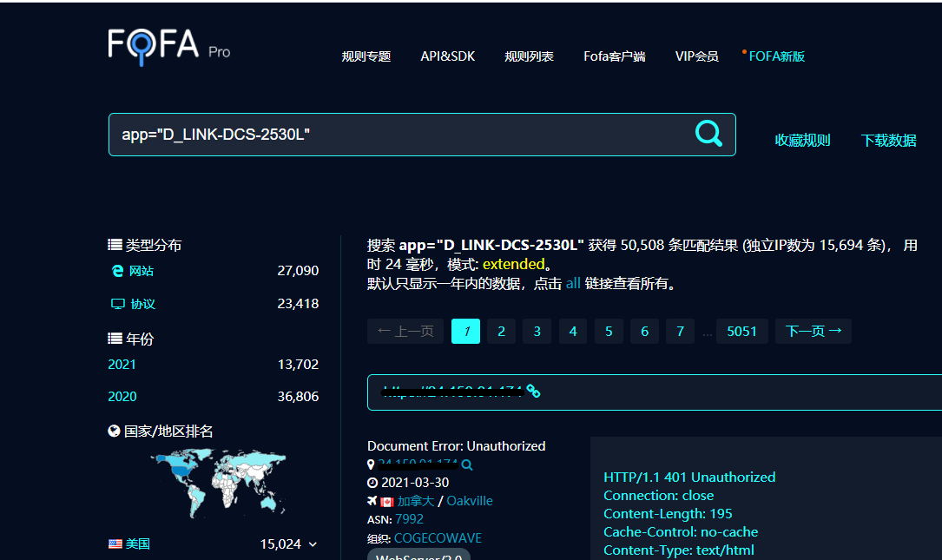Filter by 协议 type
This screenshot has width=942, height=560.
click(x=143, y=304)
